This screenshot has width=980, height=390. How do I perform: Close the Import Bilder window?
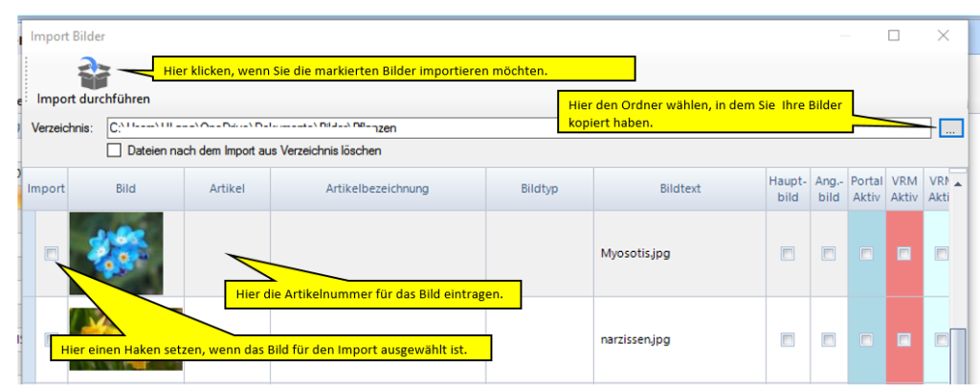pos(943,35)
